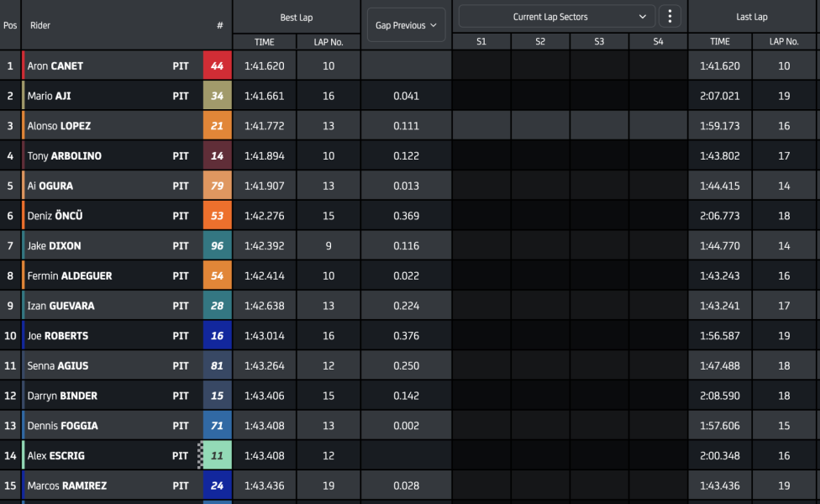
Task: Select rider Marcos RAMIREZ
Action: click(67, 486)
